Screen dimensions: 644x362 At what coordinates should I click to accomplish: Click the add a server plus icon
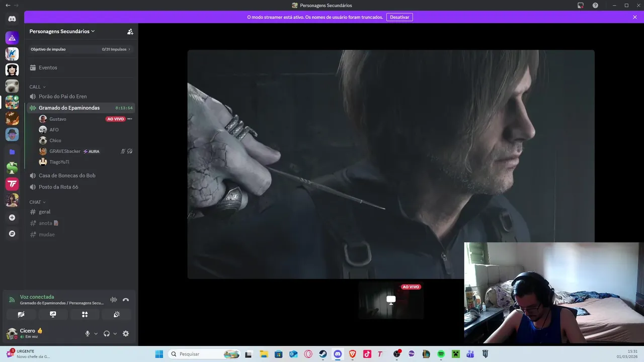coord(12,218)
